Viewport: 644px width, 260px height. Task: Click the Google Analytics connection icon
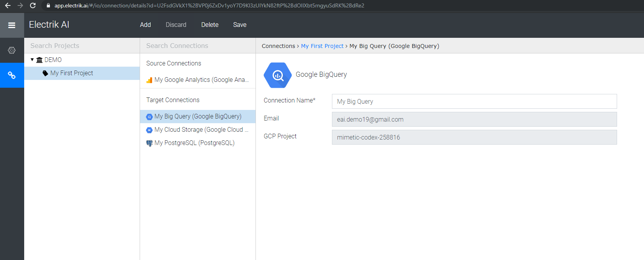[x=149, y=80]
